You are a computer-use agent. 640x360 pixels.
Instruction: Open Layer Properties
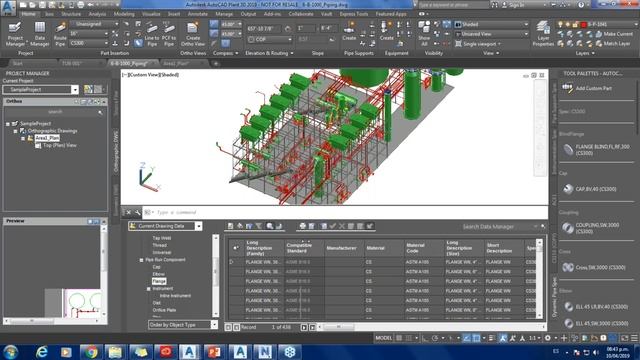click(543, 34)
